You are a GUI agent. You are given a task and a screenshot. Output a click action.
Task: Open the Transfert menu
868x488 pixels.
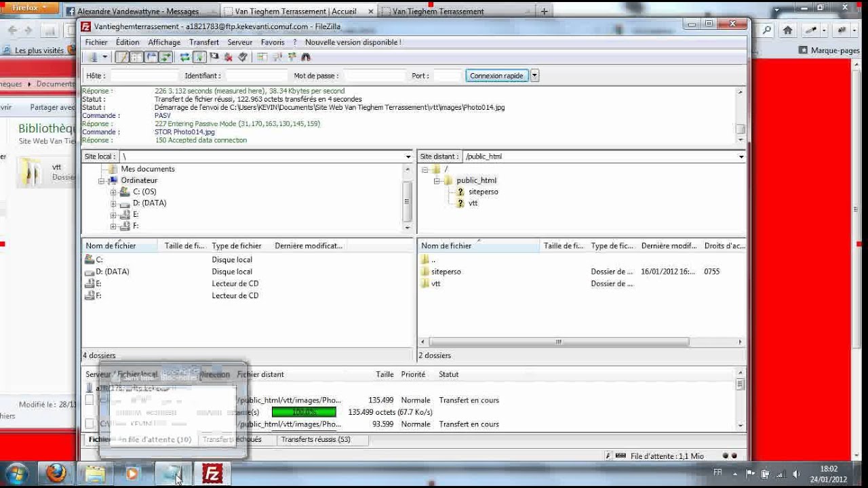(x=204, y=42)
